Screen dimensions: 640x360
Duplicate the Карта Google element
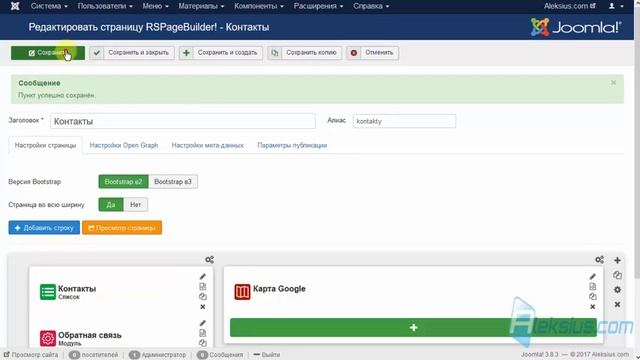[x=593, y=297]
